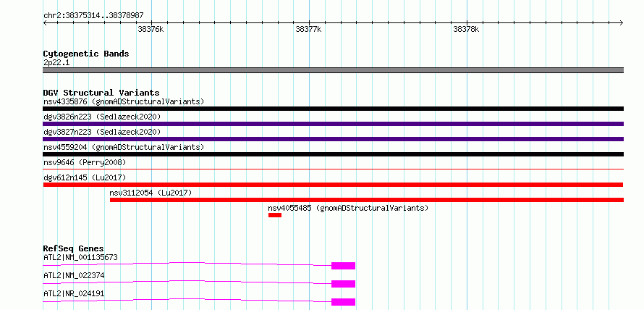This screenshot has height=310, width=644.
Task: Open variant nsv4055485 (gnomADStructuralVariants) label
Action: pyautogui.click(x=348, y=208)
